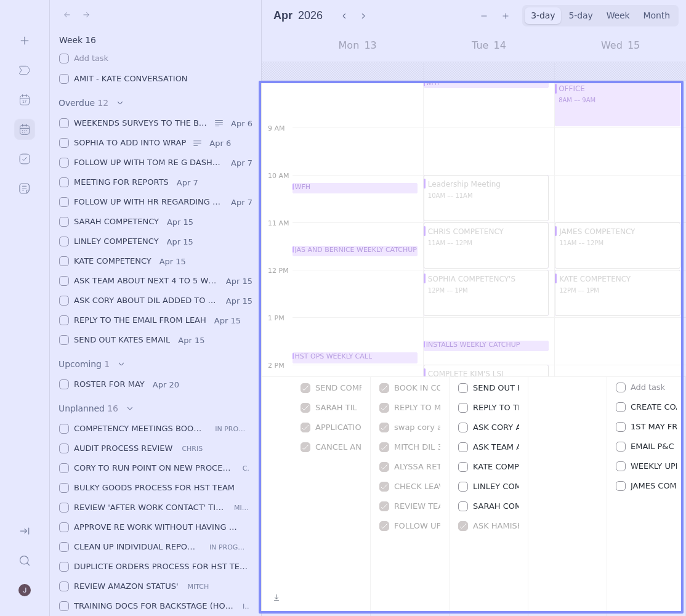Zoom out calendar with minus button
The width and height of the screenshot is (686, 616).
point(484,16)
